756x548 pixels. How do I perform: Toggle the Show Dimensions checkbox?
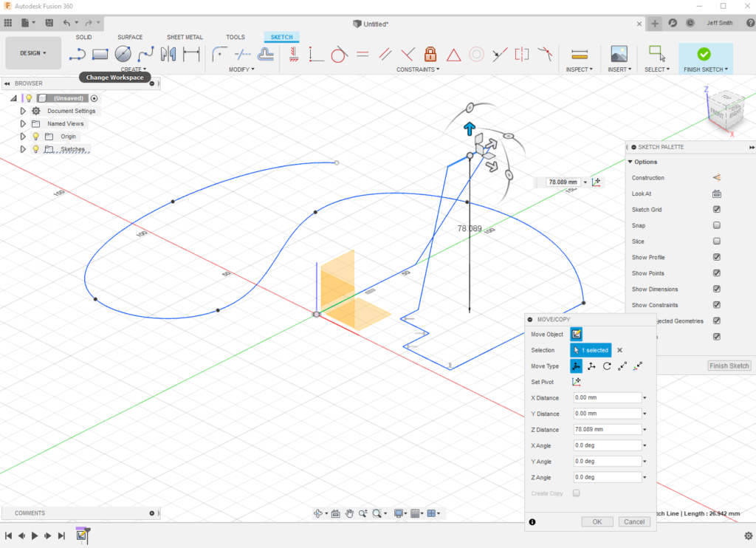pyautogui.click(x=716, y=289)
